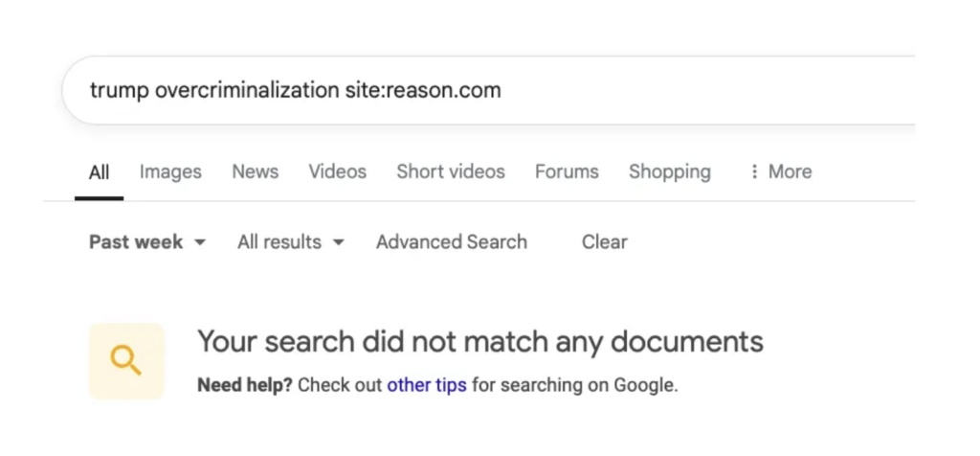
Task: Clear the search filters
Action: pos(605,242)
